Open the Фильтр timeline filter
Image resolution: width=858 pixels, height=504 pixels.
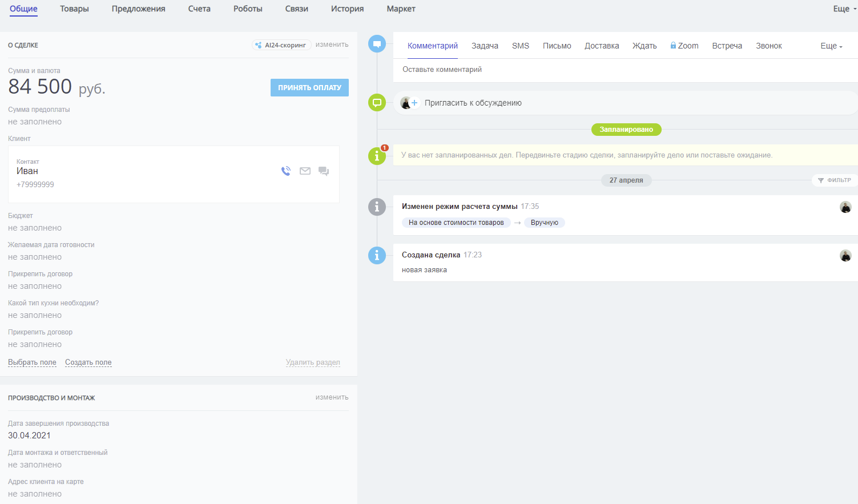(x=835, y=180)
